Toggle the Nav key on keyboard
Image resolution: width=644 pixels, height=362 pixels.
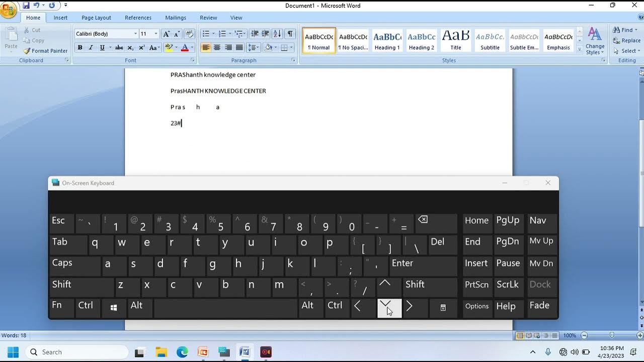point(541,223)
